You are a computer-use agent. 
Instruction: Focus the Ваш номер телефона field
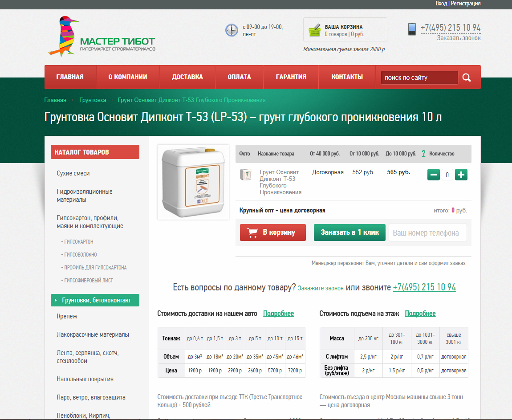428,232
